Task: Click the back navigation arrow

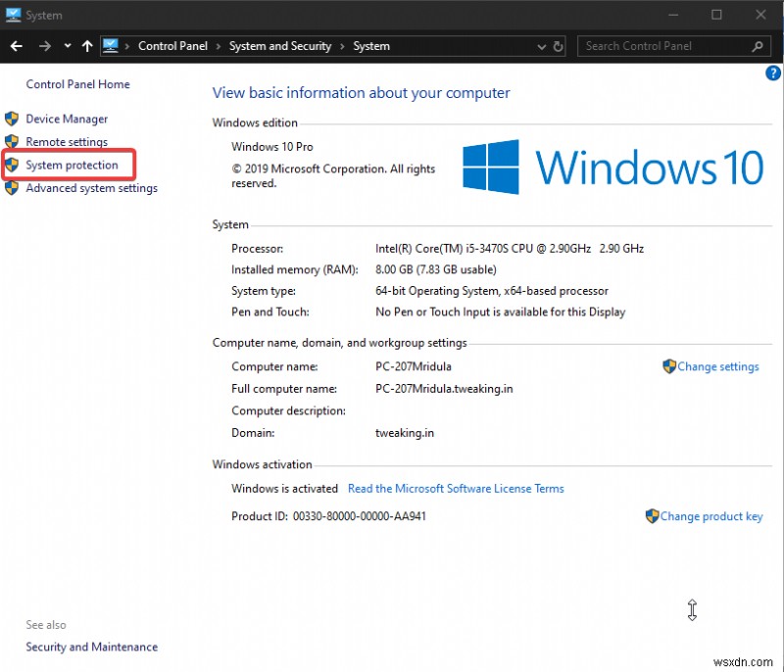Action: click(16, 45)
